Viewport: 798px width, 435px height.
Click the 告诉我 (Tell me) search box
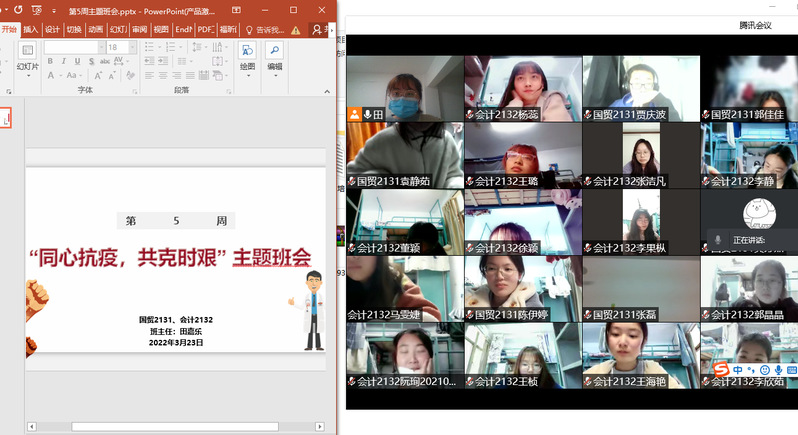[264, 30]
